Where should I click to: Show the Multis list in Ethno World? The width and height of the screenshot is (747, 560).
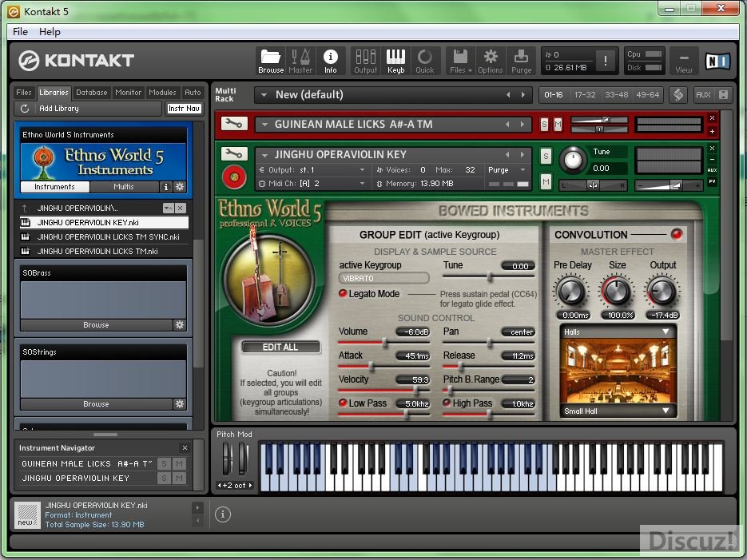(124, 187)
